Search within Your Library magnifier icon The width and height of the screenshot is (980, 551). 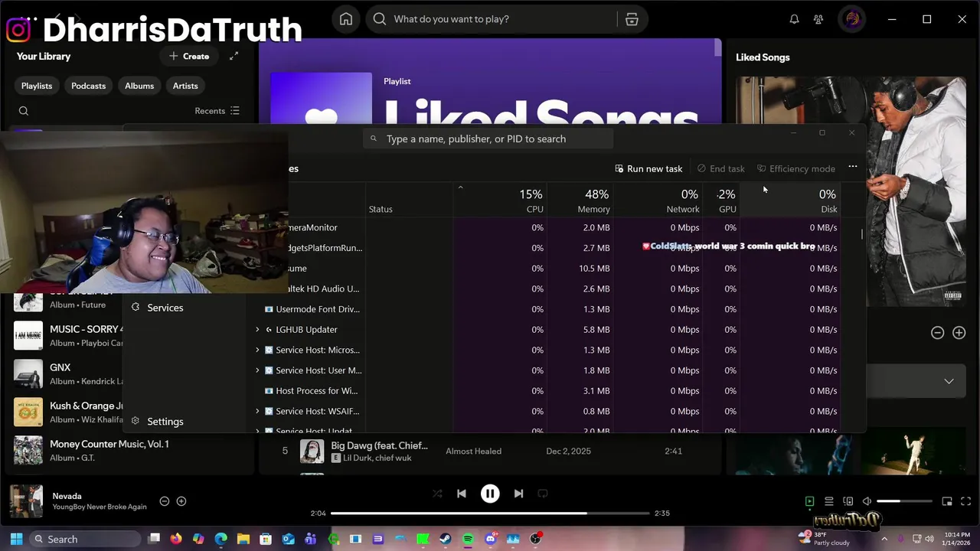pos(24,111)
